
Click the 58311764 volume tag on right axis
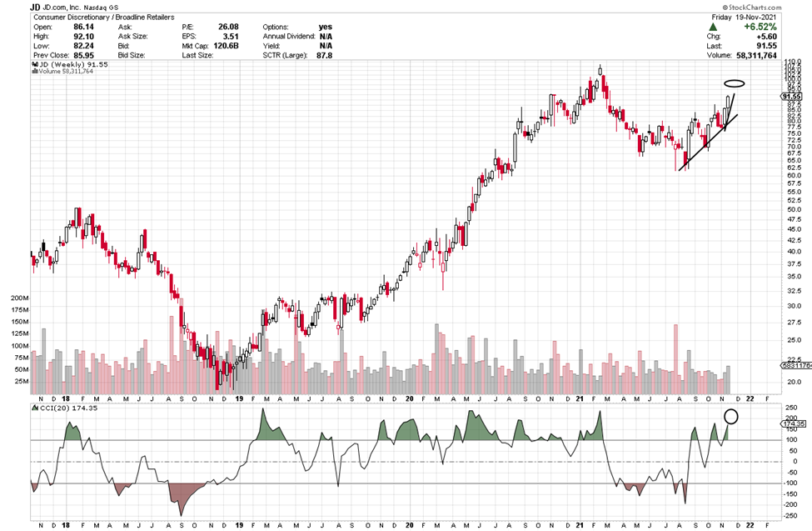coord(796,366)
